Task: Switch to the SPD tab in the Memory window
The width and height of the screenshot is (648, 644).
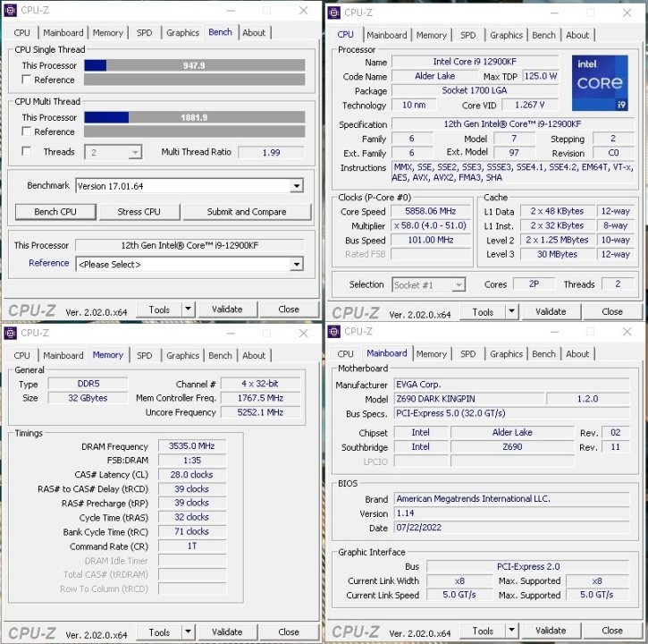Action: [144, 355]
